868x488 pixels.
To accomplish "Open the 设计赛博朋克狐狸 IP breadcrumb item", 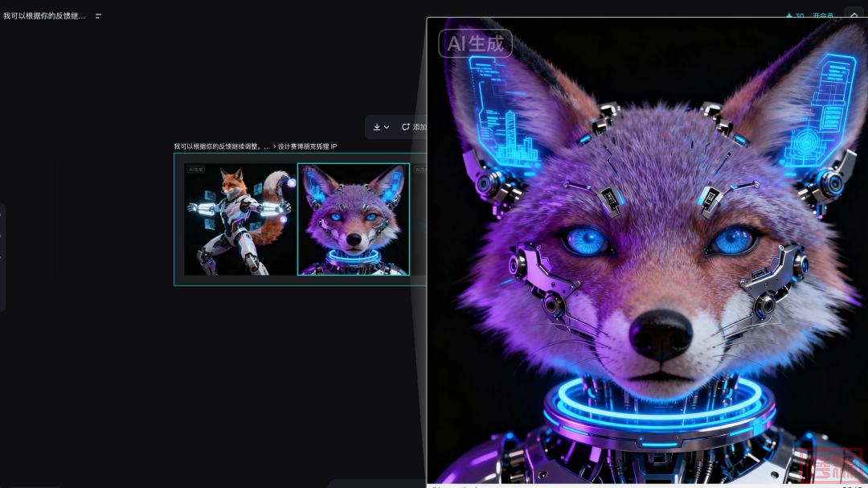I will tap(308, 146).
